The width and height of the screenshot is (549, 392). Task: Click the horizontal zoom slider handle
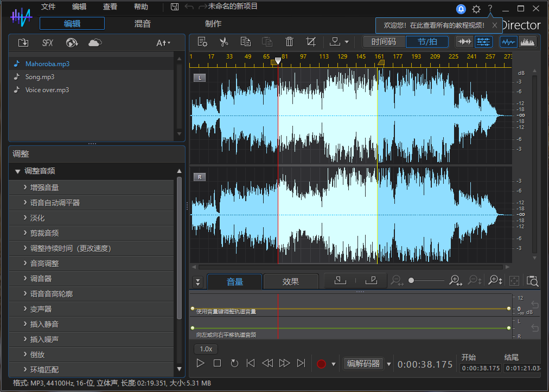[x=412, y=280]
